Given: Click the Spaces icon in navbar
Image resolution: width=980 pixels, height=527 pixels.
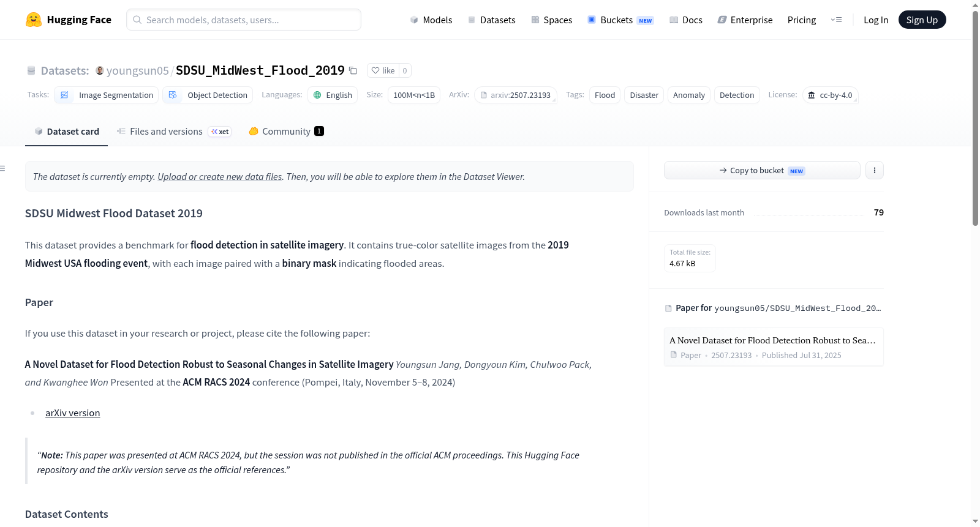Looking at the screenshot, I should 535,20.
